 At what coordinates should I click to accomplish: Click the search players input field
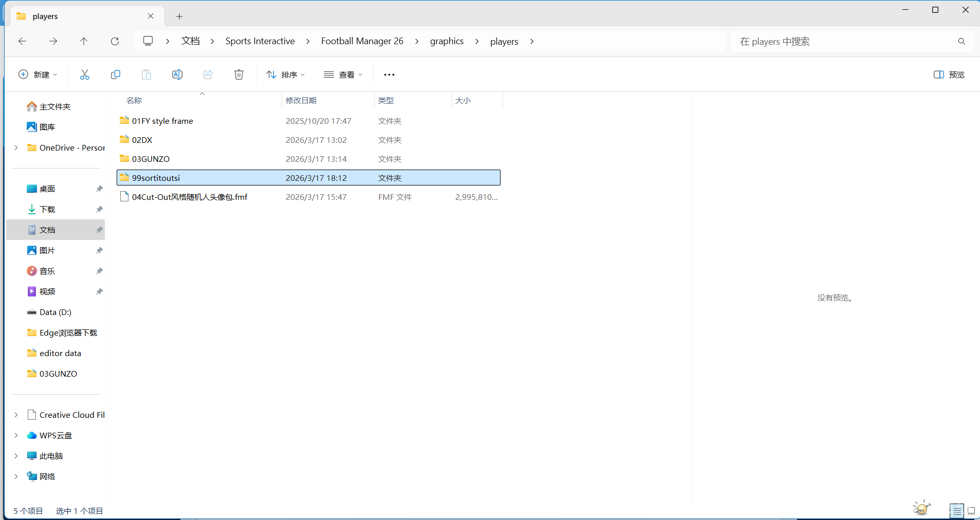[843, 41]
